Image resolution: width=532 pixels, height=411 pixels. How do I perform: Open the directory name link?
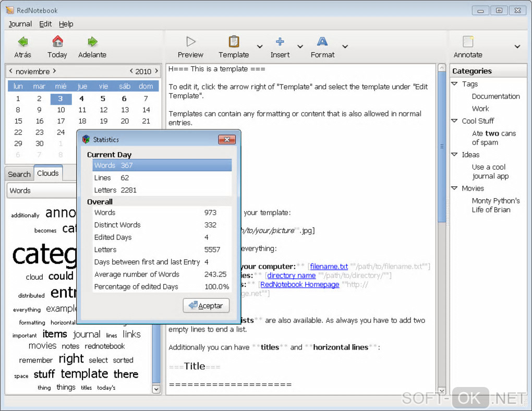tap(292, 275)
